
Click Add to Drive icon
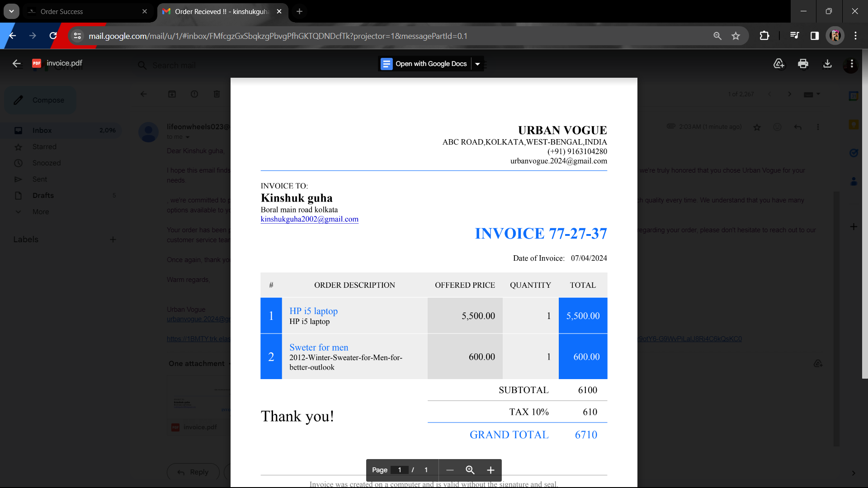point(778,64)
